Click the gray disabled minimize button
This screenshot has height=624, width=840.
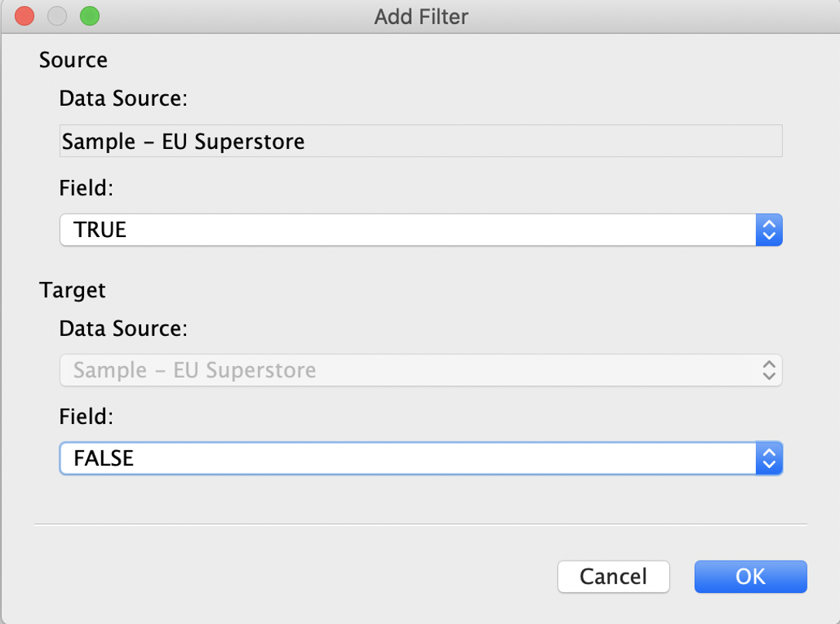(x=57, y=16)
